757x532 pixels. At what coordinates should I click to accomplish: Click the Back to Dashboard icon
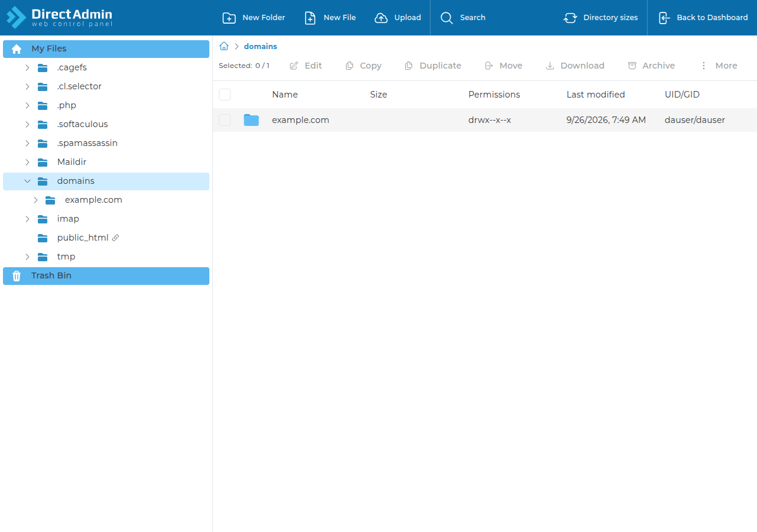coord(664,18)
